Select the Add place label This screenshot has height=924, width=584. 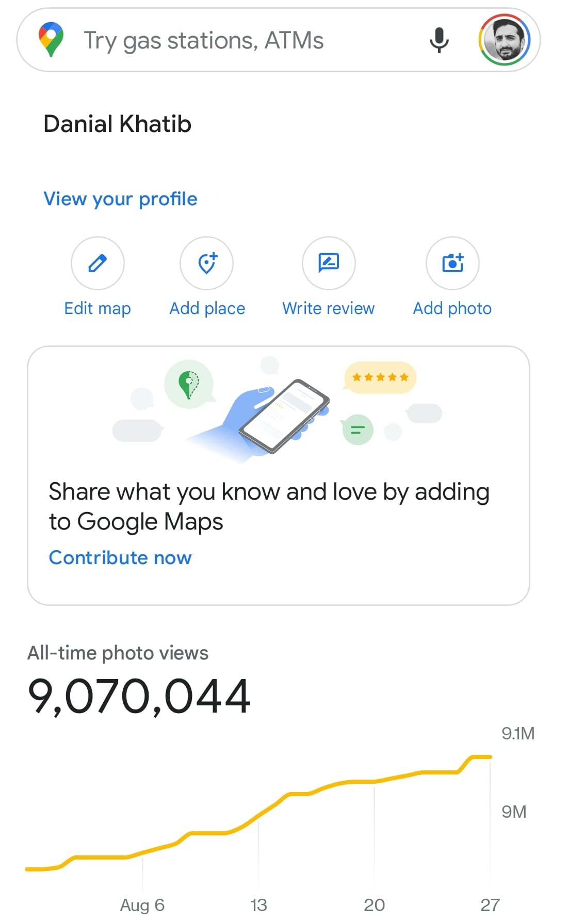(x=207, y=308)
